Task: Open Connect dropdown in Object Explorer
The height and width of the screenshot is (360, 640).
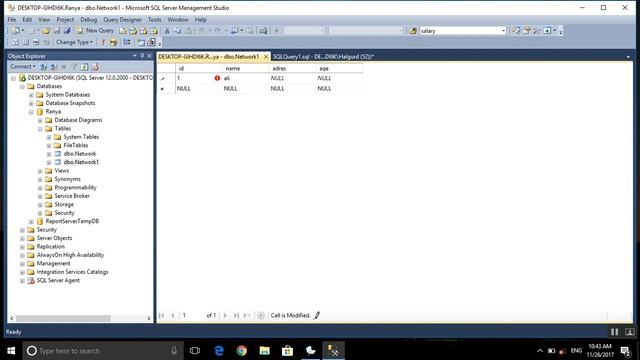Action: [22, 67]
